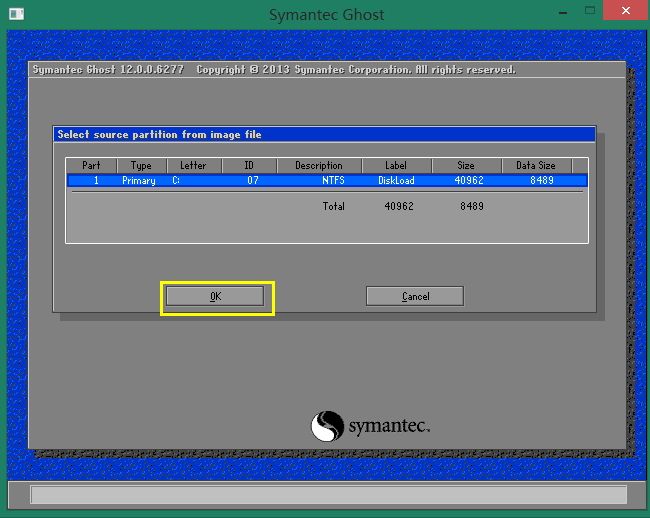This screenshot has width=650, height=518.
Task: Select partition number 1 cell
Action: pyautogui.click(x=96, y=180)
